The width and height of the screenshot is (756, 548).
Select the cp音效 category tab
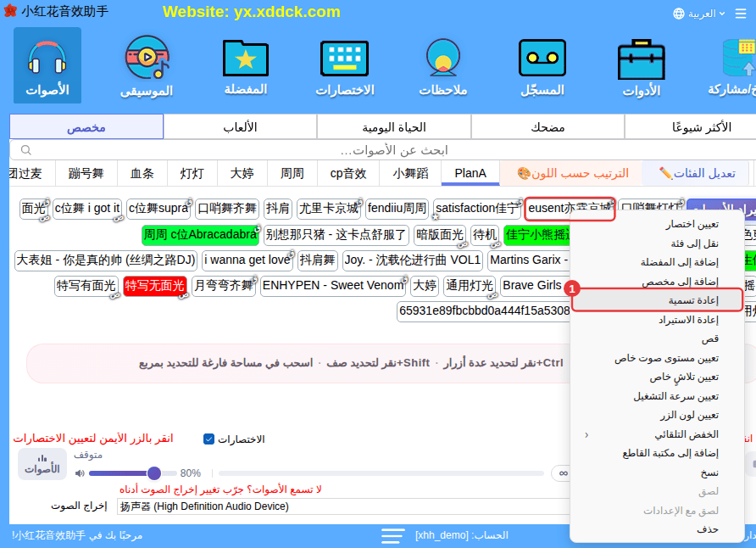348,173
